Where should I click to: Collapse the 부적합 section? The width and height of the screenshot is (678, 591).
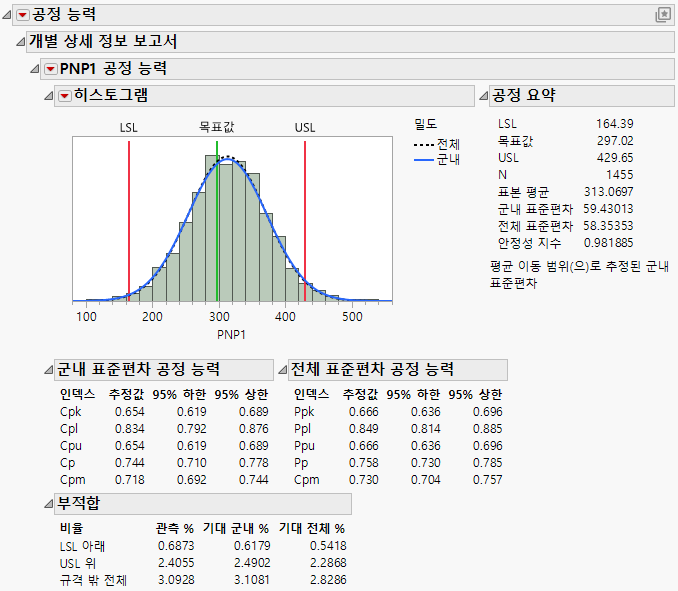click(48, 504)
